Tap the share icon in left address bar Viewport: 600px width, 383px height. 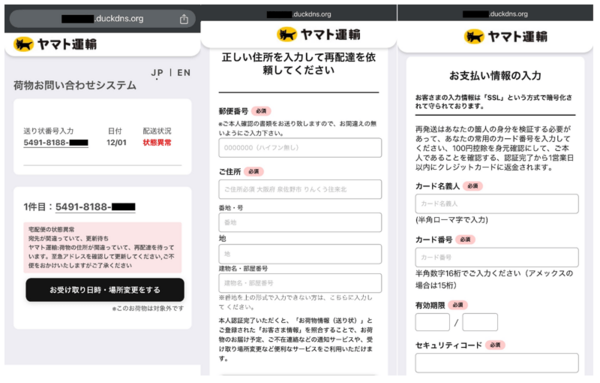point(184,19)
